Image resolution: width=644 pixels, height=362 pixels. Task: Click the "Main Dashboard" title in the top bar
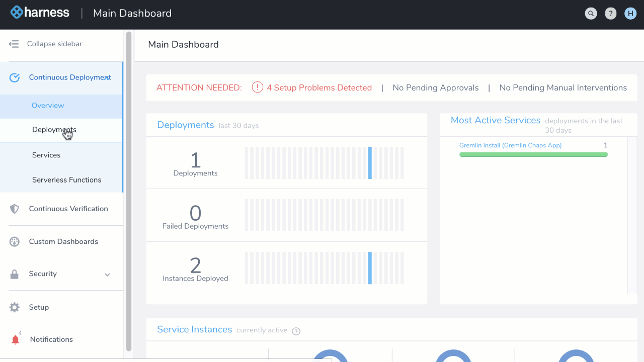(x=132, y=14)
